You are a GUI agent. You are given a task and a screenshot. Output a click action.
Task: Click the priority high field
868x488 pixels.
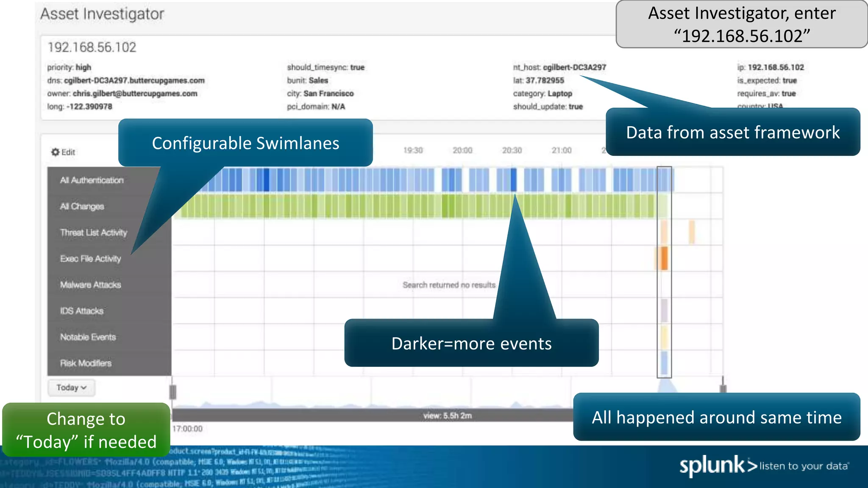click(69, 67)
